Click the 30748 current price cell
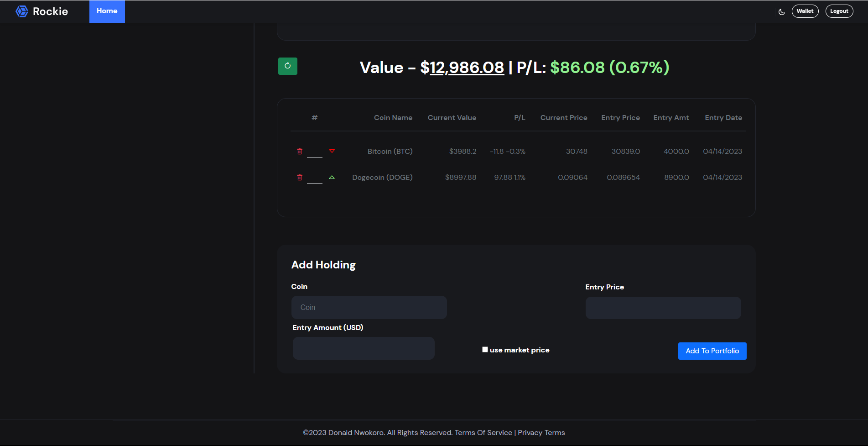 577,152
